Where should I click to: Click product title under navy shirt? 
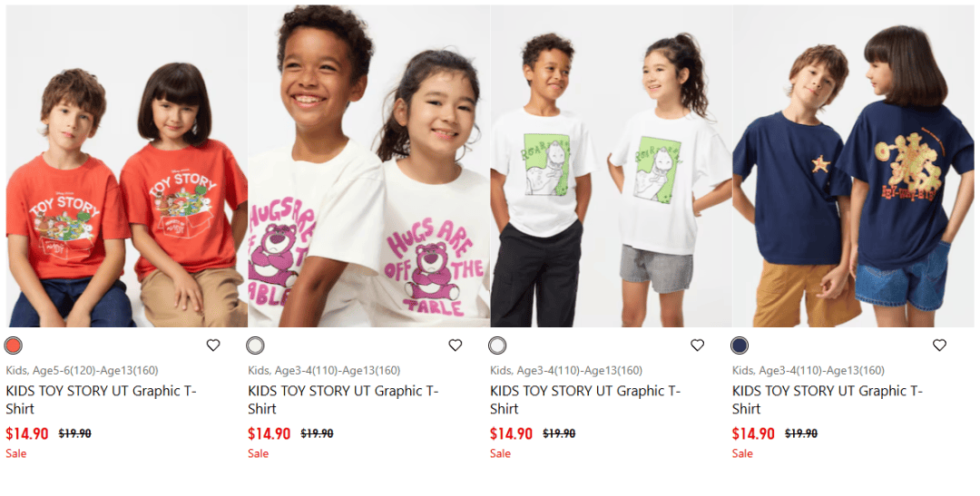[x=828, y=400]
